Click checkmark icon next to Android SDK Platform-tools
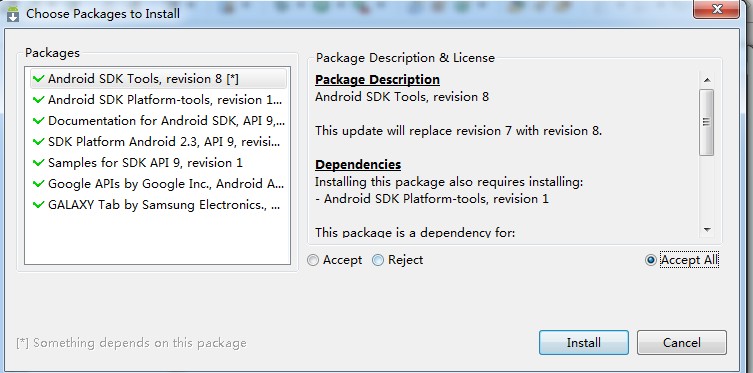 pyautogui.click(x=38, y=99)
